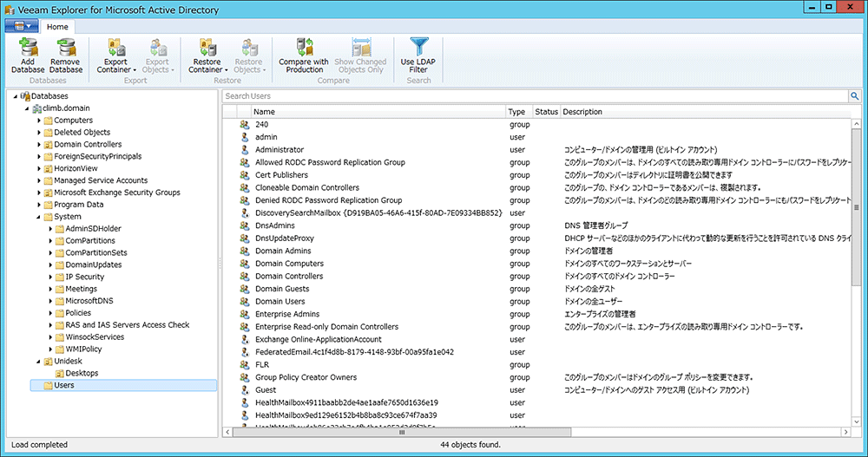Select the Domain Users row
The width and height of the screenshot is (868, 457).
(536, 302)
